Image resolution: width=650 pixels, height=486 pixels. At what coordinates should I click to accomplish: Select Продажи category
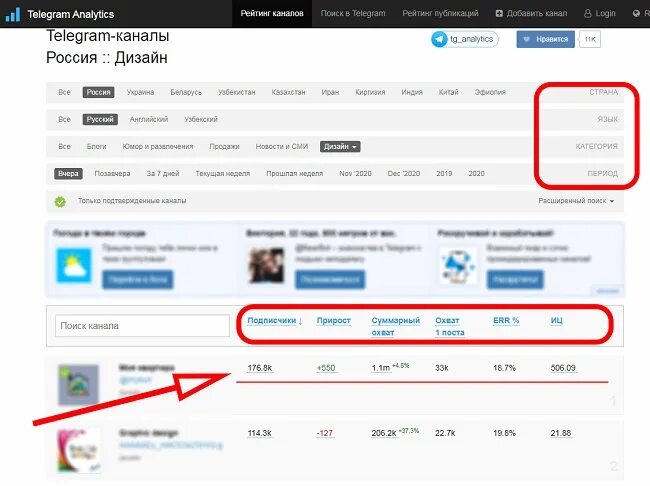tap(224, 146)
